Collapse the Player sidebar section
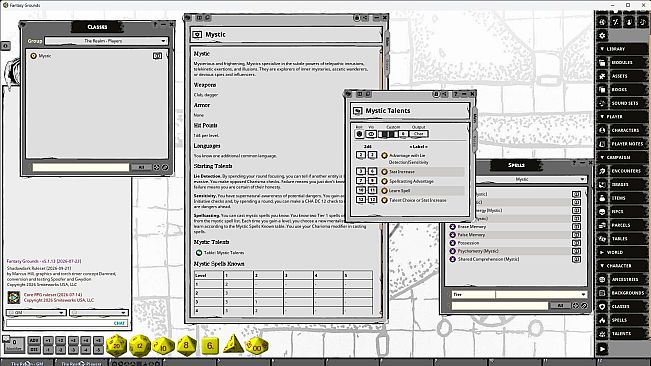The width and height of the screenshot is (651, 366). coord(622,117)
